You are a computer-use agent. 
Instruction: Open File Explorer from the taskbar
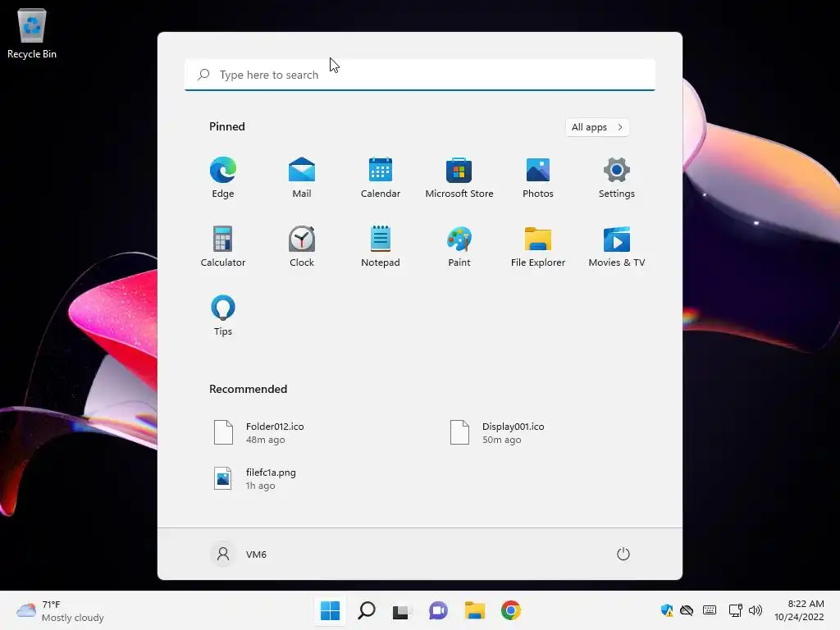pyautogui.click(x=475, y=610)
